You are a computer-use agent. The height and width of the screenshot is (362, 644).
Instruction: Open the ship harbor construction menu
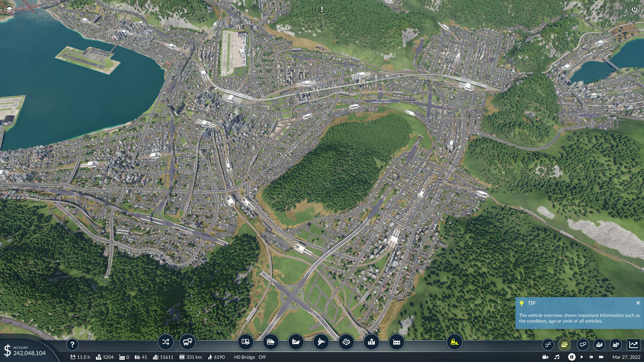pos(296,342)
